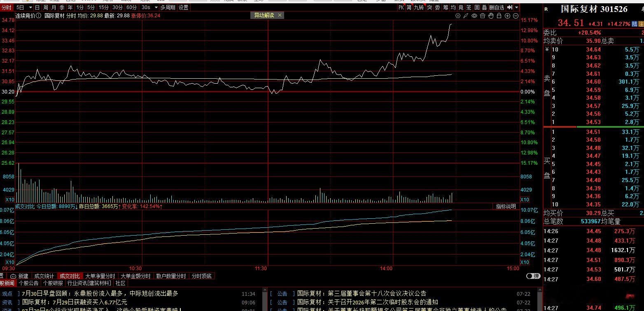This screenshot has height=311, width=644.
Task: Open news 7月30日早盘回顾 headline
Action: tap(100, 294)
